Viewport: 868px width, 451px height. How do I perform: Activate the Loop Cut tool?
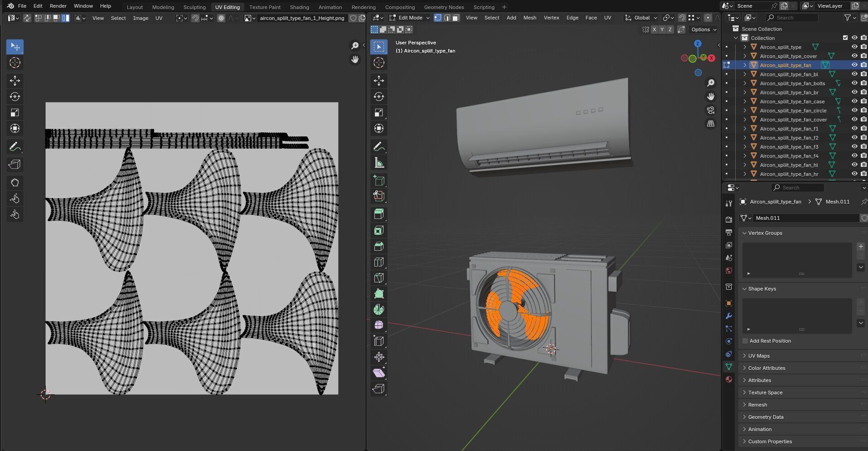379,262
